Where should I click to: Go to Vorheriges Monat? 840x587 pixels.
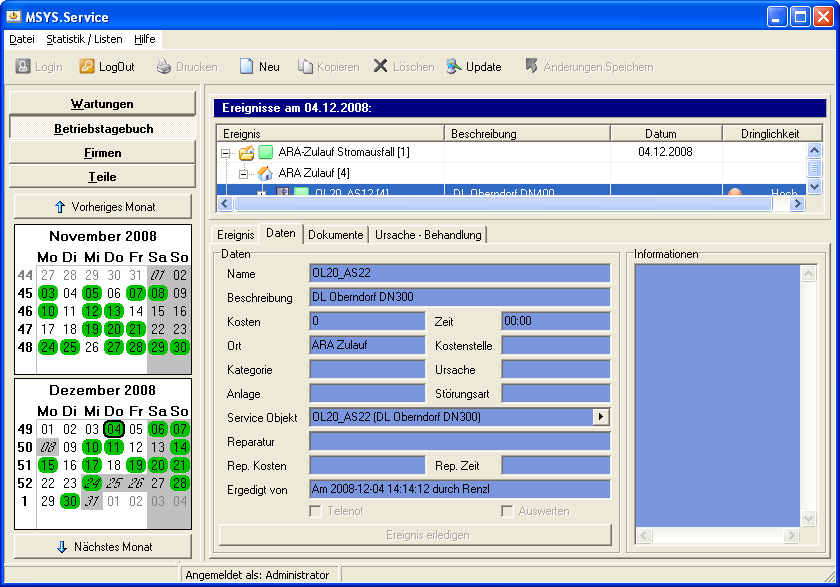click(102, 207)
